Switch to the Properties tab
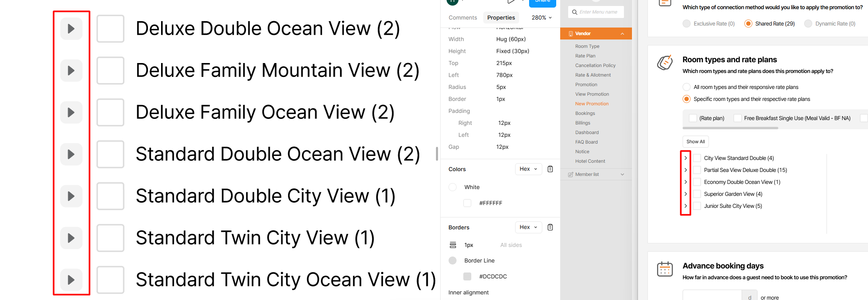 coord(501,18)
